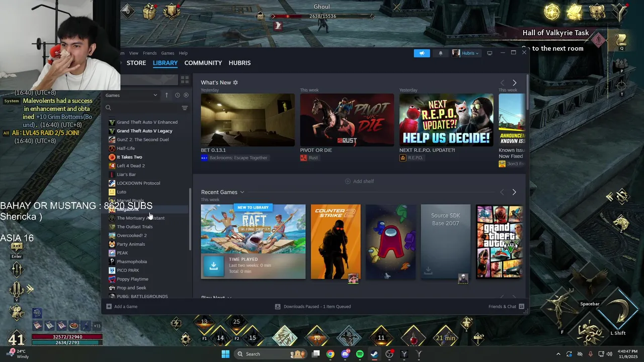Viewport: 644px width, 362px height.
Task: Select Grand Theft Auto V Legacy in library
Action: click(x=144, y=131)
